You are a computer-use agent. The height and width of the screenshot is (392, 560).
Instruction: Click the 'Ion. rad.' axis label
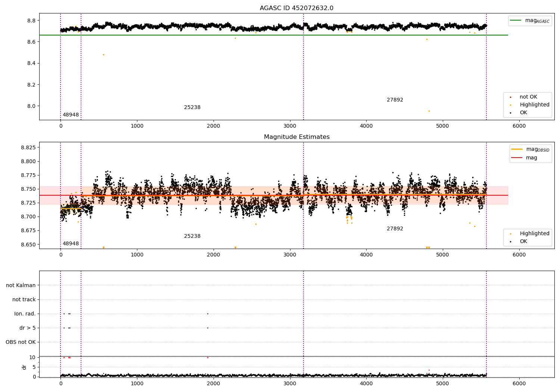click(x=25, y=314)
